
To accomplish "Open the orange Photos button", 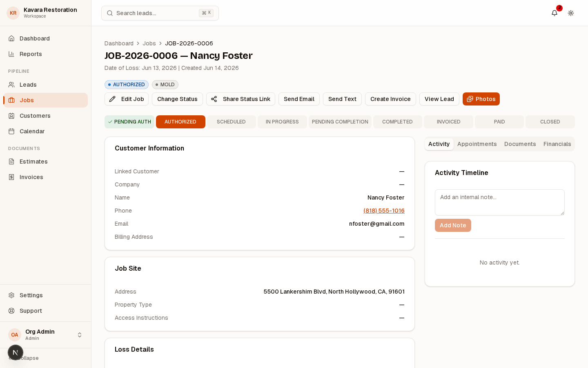I will tap(481, 99).
